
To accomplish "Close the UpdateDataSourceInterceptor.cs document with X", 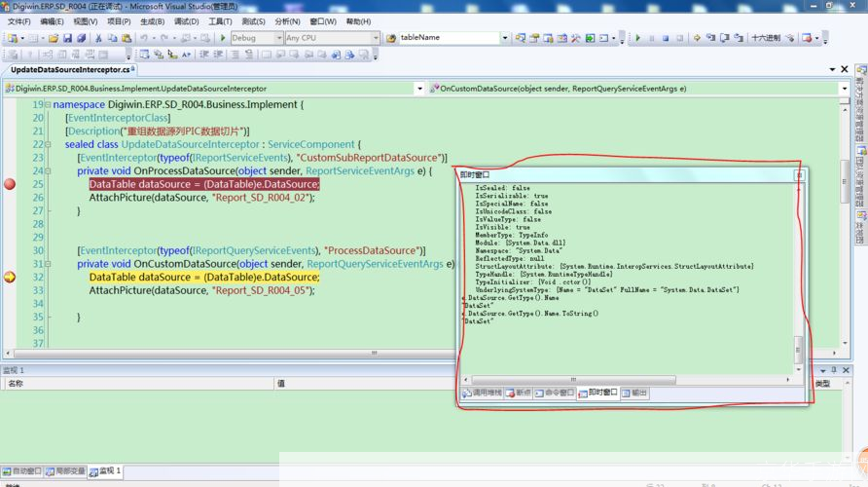I will point(845,69).
